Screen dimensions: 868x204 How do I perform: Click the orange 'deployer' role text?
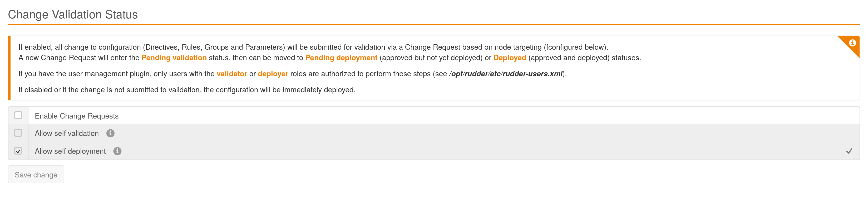point(273,74)
